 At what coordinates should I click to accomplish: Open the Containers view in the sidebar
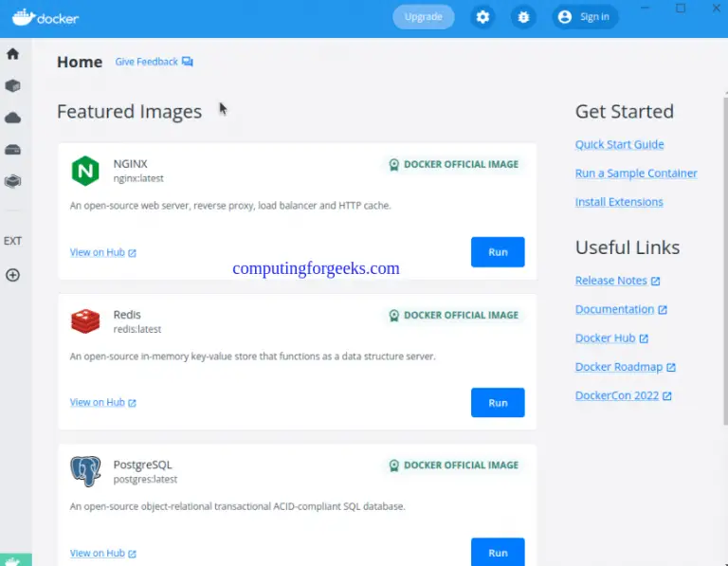[12, 86]
